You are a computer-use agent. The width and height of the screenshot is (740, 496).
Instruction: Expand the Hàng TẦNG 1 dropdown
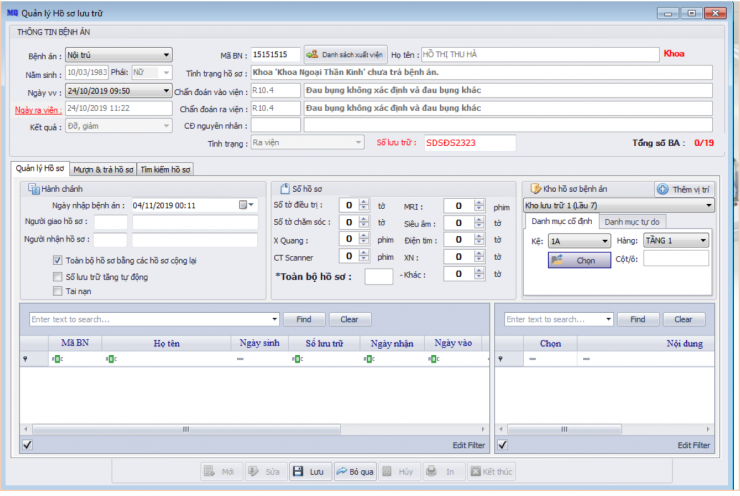pos(703,240)
